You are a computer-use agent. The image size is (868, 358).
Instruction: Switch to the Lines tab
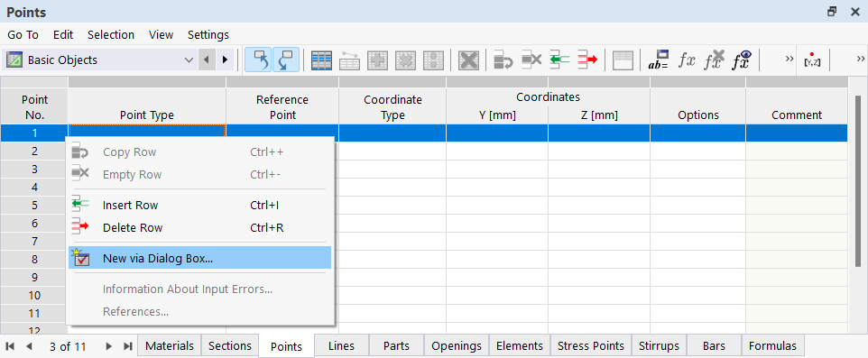point(341,346)
